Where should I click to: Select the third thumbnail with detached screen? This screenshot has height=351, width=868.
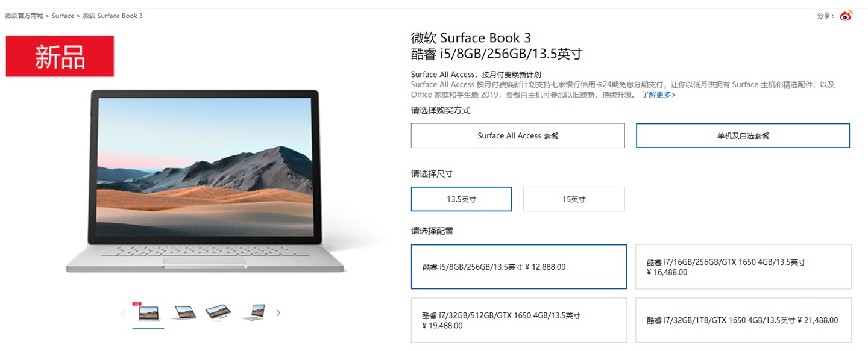[218, 312]
